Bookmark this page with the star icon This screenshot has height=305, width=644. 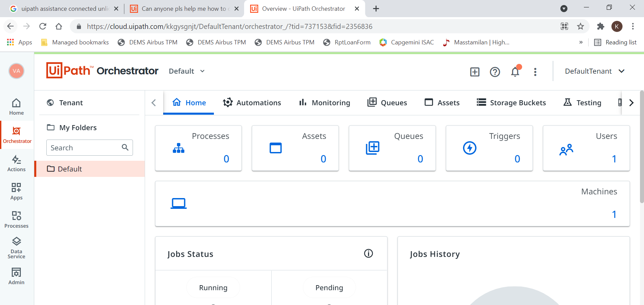coord(581,26)
